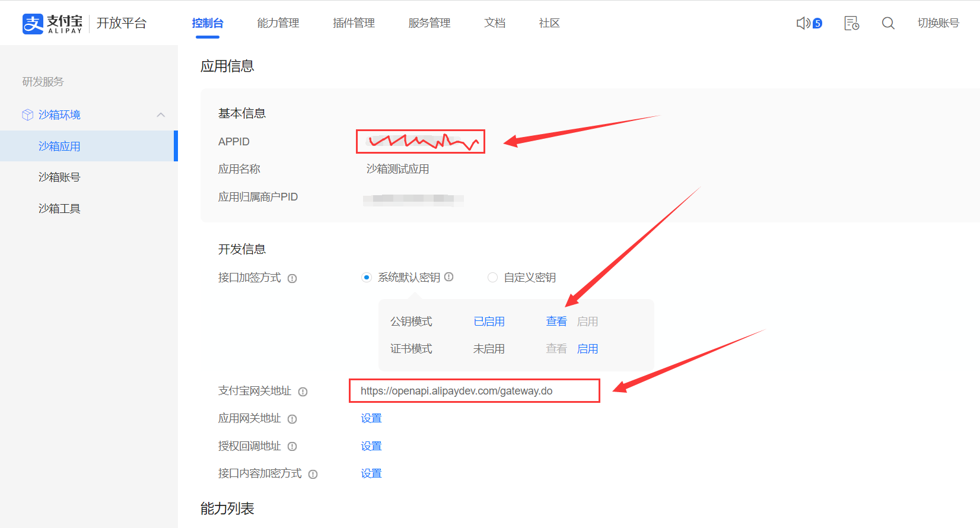Image resolution: width=980 pixels, height=528 pixels.
Task: Click the 已启用 status of 公钥模式
Action: 489,322
